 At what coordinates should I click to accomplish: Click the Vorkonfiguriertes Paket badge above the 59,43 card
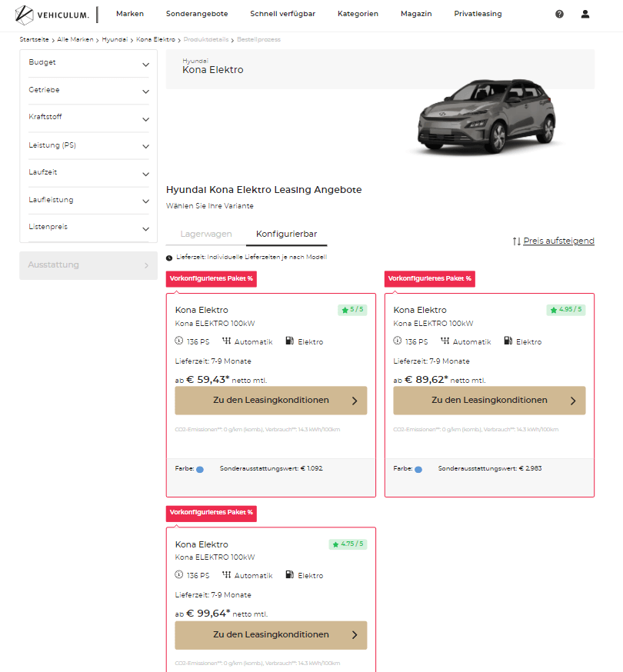pyautogui.click(x=212, y=278)
